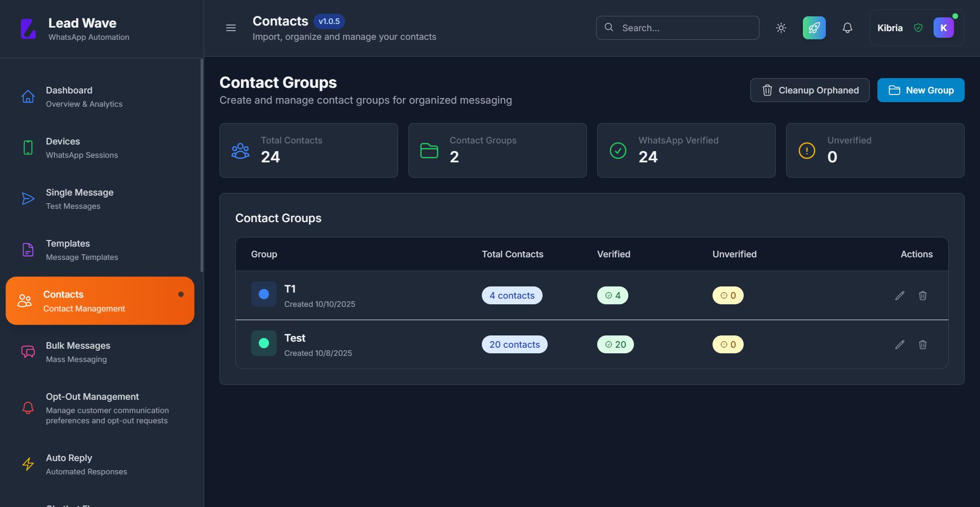Click the green Test group color swatch
The image size is (980, 507).
click(264, 343)
